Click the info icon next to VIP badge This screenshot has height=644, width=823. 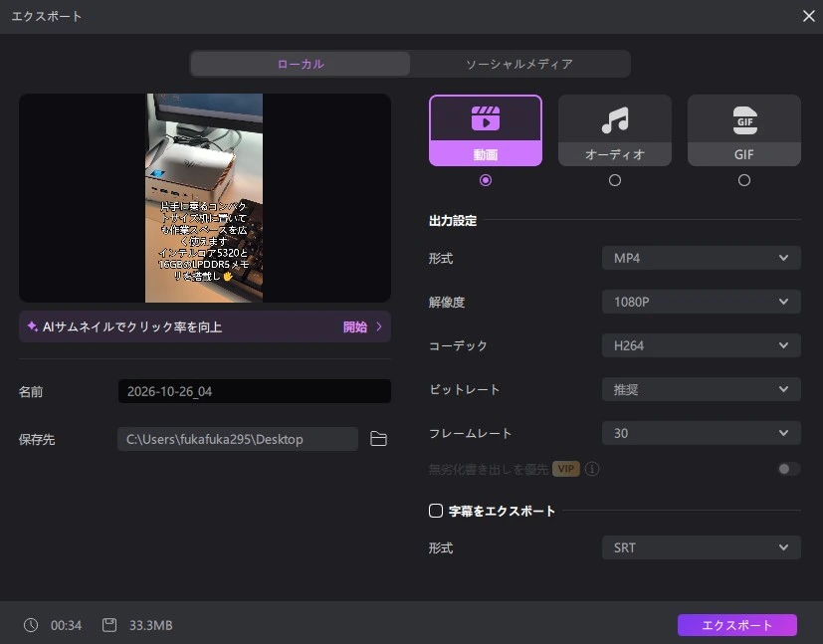(592, 469)
